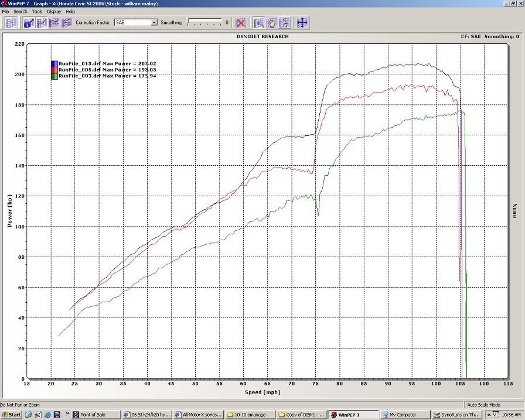Select the pan hand tool in the toolbar

tap(270, 23)
